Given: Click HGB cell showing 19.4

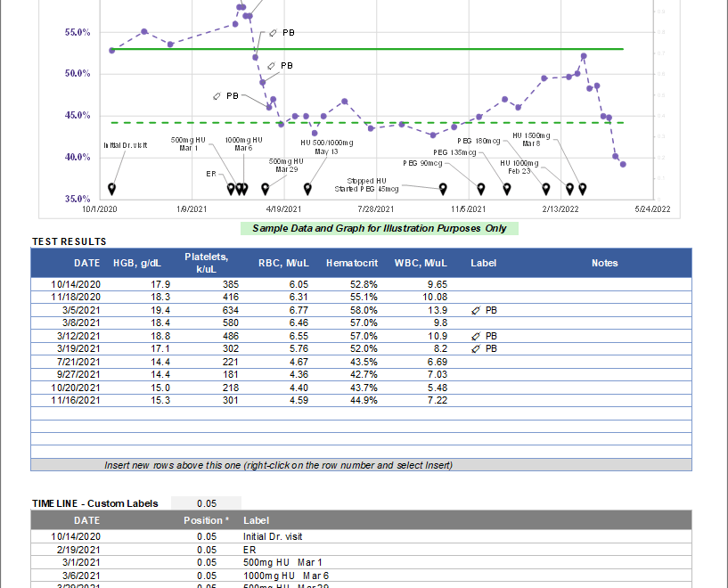Looking at the screenshot, I should (x=160, y=310).
